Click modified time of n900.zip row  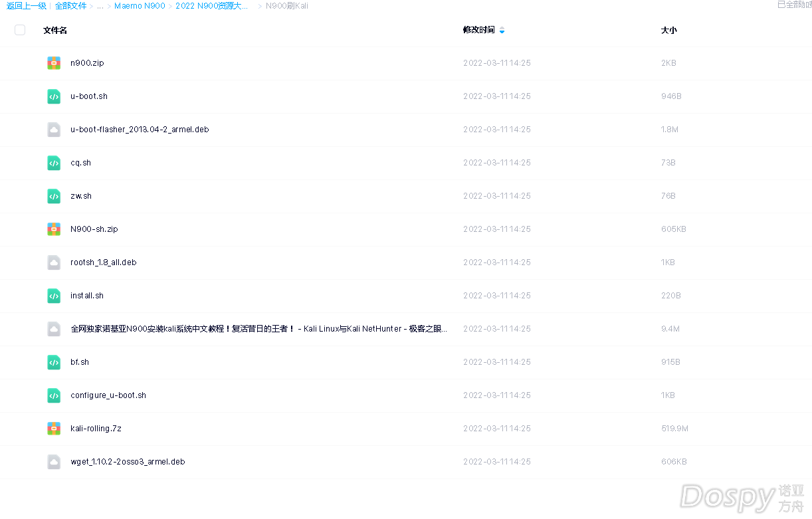(497, 63)
